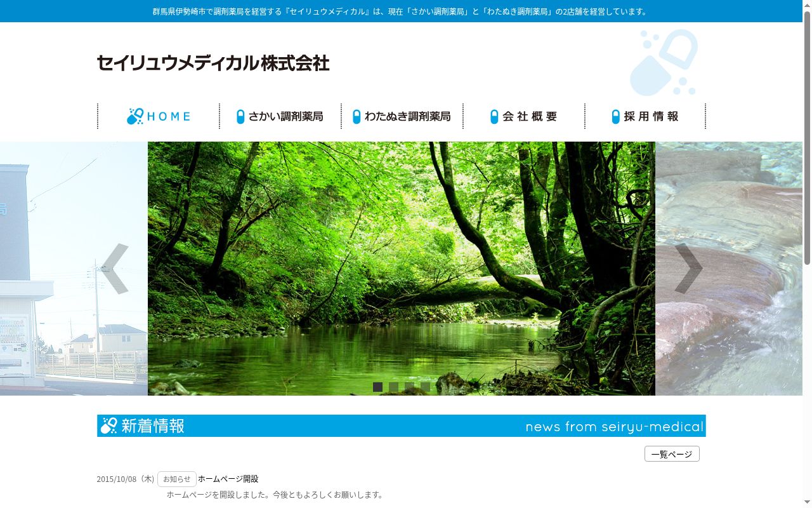Click the 2015/10/08 news date text

pyautogui.click(x=126, y=479)
